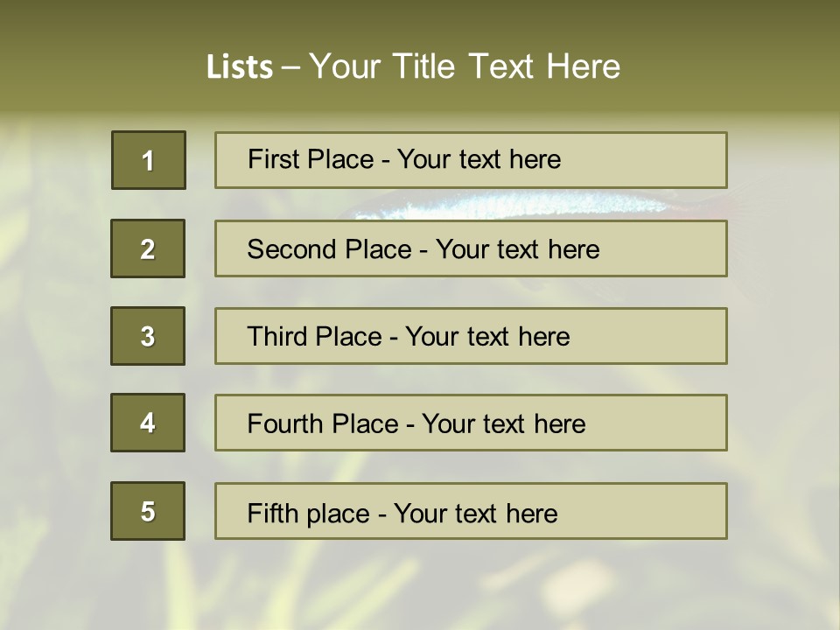The width and height of the screenshot is (840, 630).
Task: Choose the number 4 box
Action: coord(148,423)
